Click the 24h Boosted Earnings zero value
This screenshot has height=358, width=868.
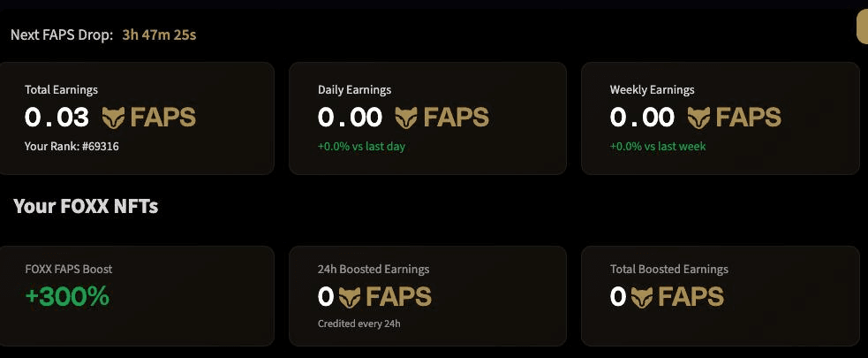(x=326, y=297)
